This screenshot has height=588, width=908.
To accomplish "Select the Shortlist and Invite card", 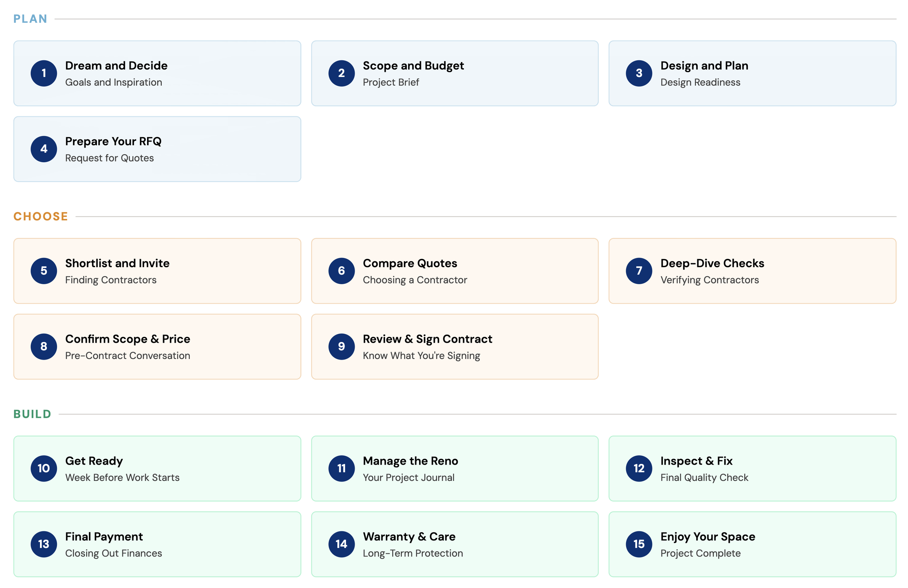I will pos(157,271).
